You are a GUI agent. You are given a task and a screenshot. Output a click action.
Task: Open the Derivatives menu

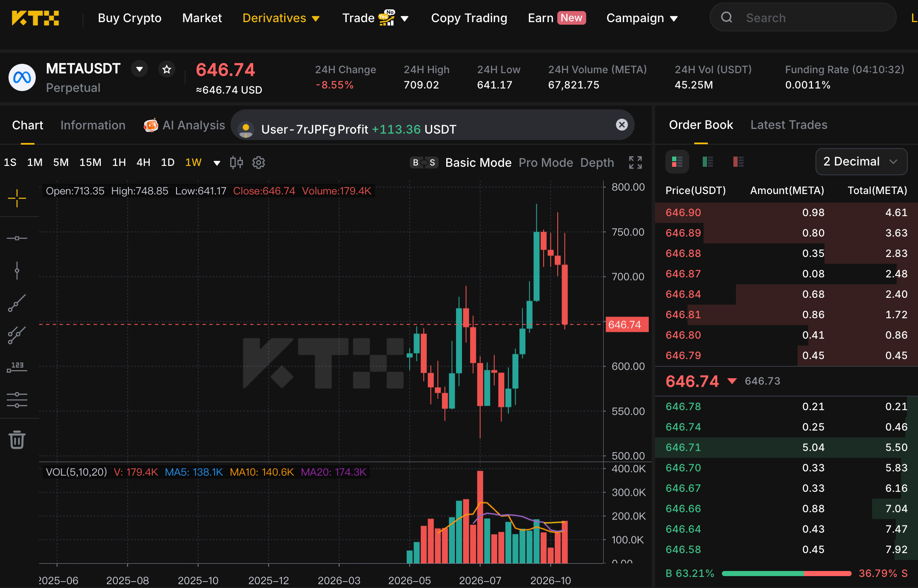[281, 18]
